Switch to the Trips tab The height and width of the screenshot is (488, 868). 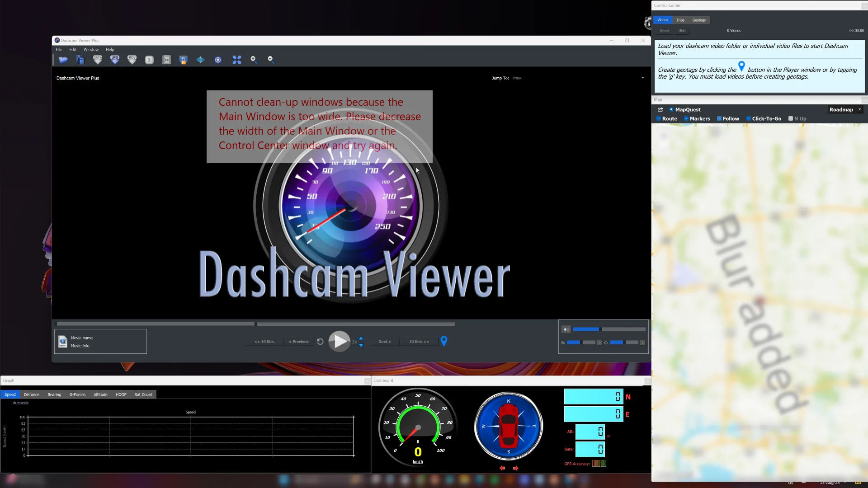[680, 20]
